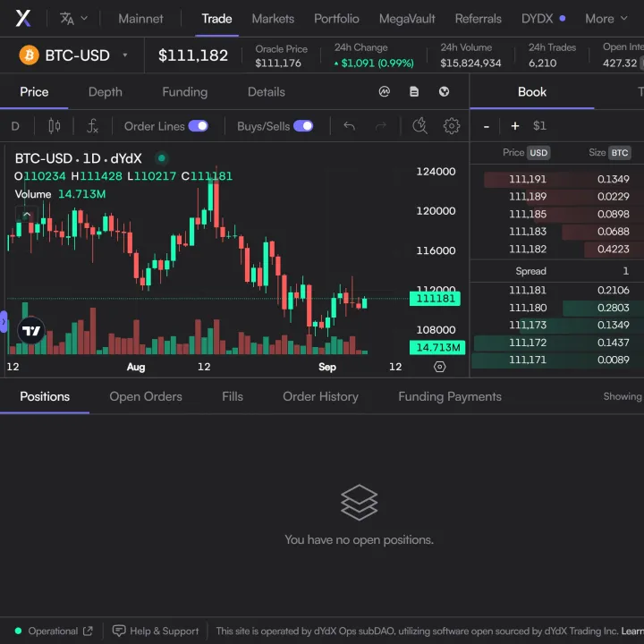Toggle the Order Lines switch
This screenshot has width=644, height=644.
pos(198,126)
